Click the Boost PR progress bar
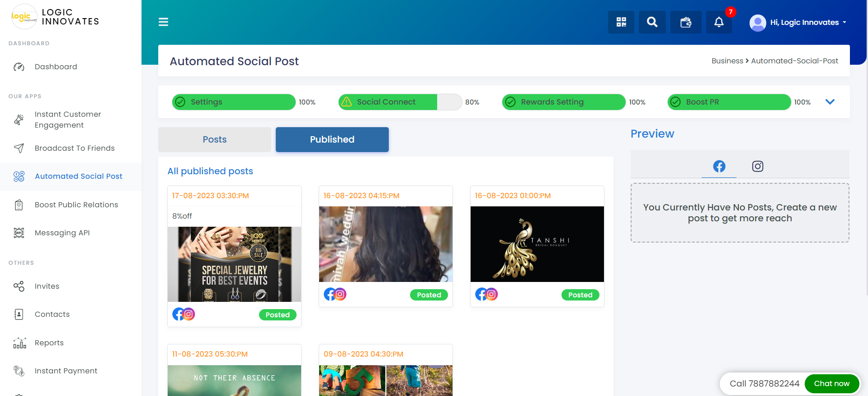This screenshot has width=868, height=396. point(729,102)
